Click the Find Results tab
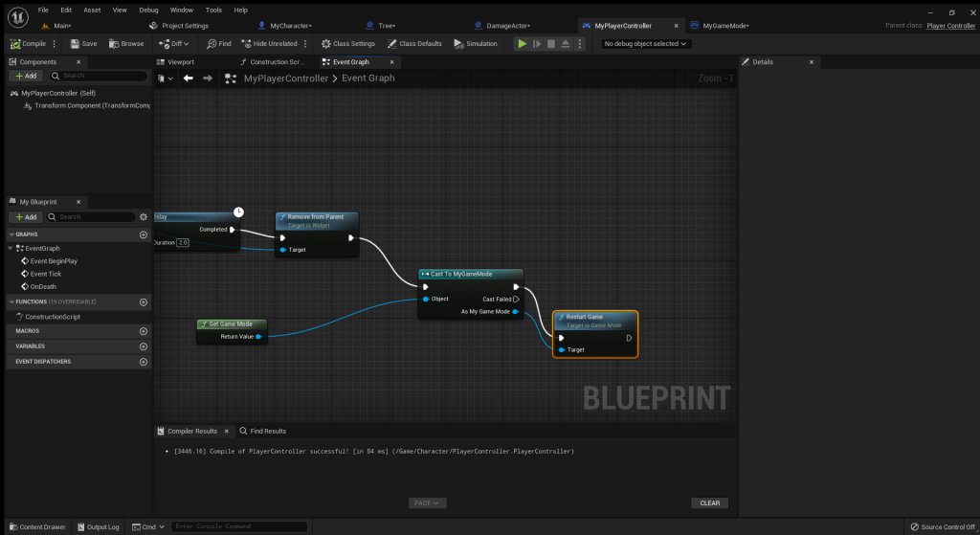The image size is (980, 535). pyautogui.click(x=262, y=432)
